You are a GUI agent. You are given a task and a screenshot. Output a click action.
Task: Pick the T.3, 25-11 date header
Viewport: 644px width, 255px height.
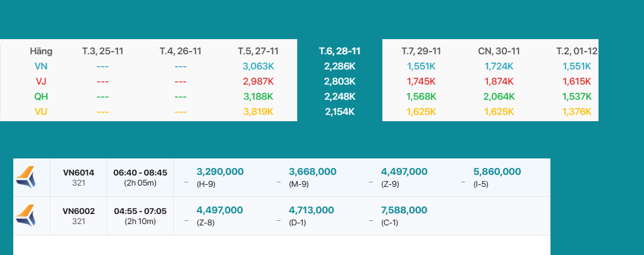[102, 51]
